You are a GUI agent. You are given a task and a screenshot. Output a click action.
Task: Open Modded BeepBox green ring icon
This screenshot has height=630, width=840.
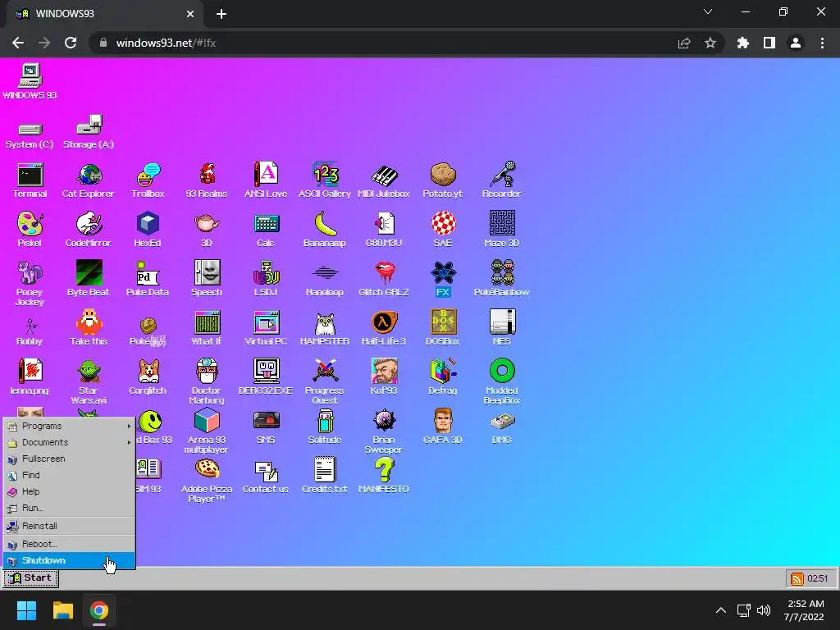pos(502,381)
